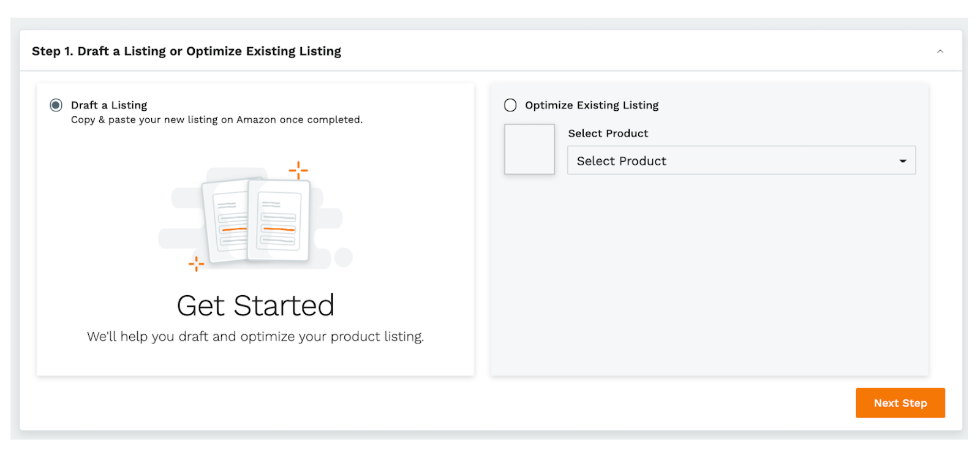This screenshot has height=450, width=980.
Task: Collapse the Step 1 panel chevron
Action: click(x=940, y=51)
